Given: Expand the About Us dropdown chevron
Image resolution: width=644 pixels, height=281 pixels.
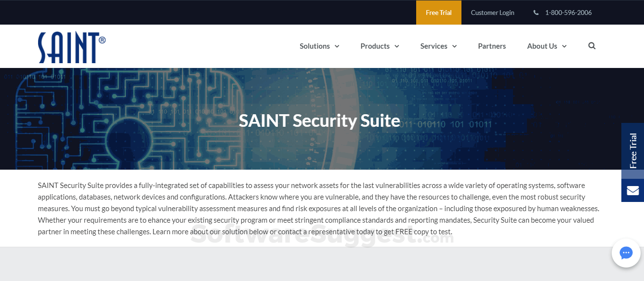Looking at the screenshot, I should (x=565, y=46).
